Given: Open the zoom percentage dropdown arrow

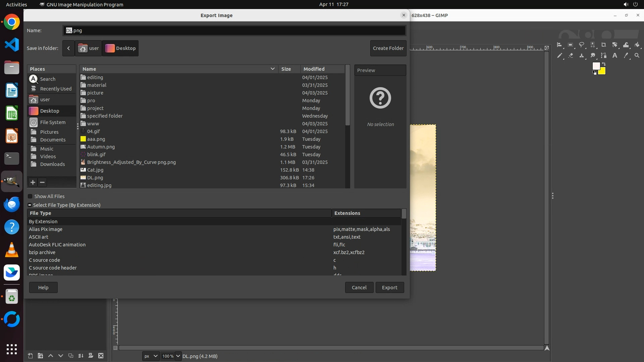Looking at the screenshot, I should coord(178,356).
